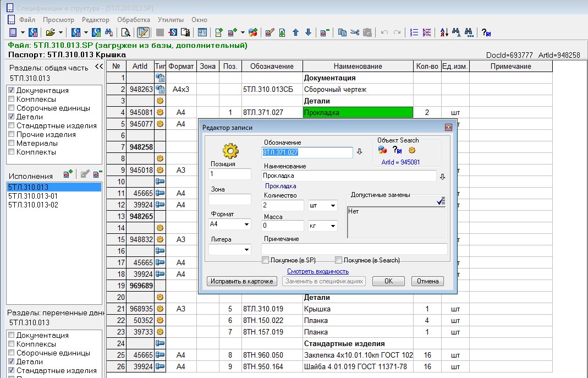This screenshot has height=378, width=588.
Task: Click the add-execution icon next to Исполнения
Action: (x=68, y=175)
